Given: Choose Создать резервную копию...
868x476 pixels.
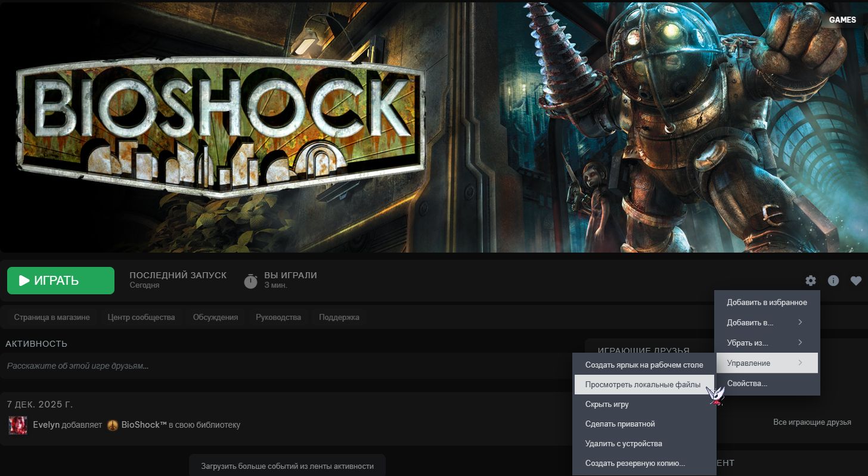Looking at the screenshot, I should pyautogui.click(x=644, y=463).
